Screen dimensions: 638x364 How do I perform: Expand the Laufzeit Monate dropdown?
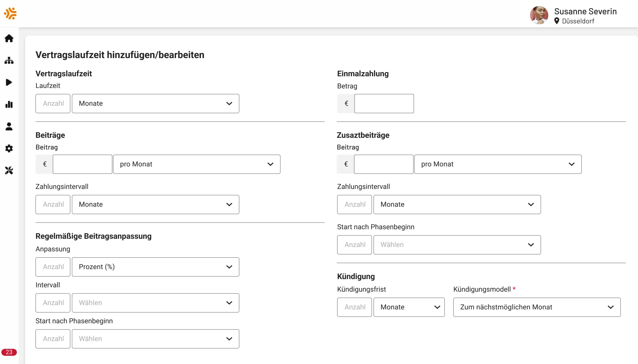pyautogui.click(x=155, y=103)
